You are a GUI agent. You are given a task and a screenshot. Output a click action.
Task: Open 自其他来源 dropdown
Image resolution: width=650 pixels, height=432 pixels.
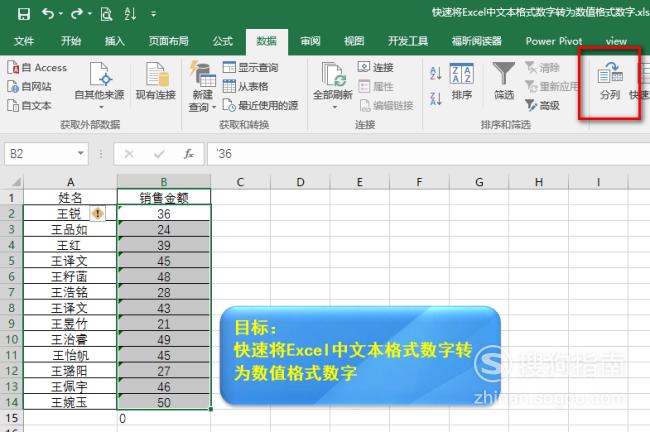tap(99, 86)
